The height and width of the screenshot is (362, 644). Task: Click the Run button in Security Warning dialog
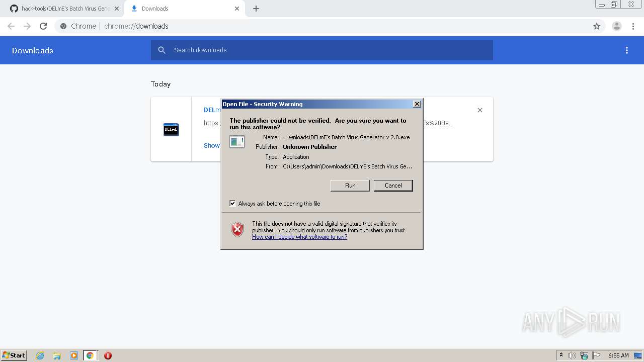(350, 186)
